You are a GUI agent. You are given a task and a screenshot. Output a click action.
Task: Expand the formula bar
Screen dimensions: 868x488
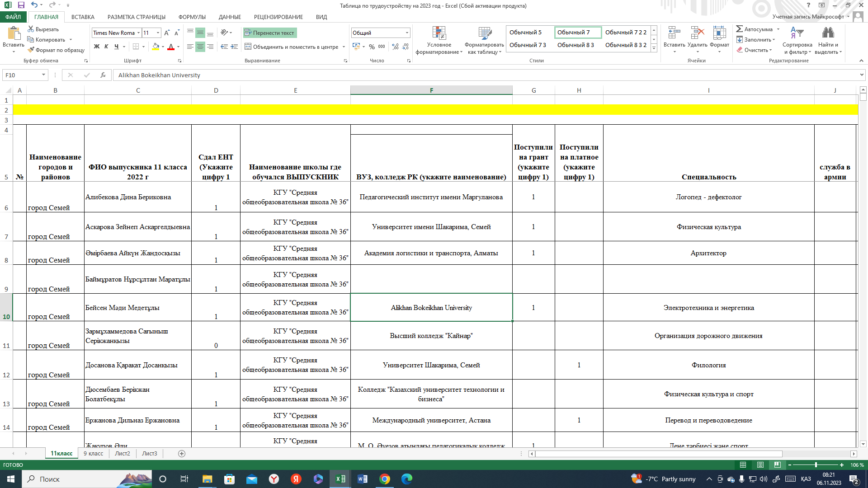coord(862,75)
